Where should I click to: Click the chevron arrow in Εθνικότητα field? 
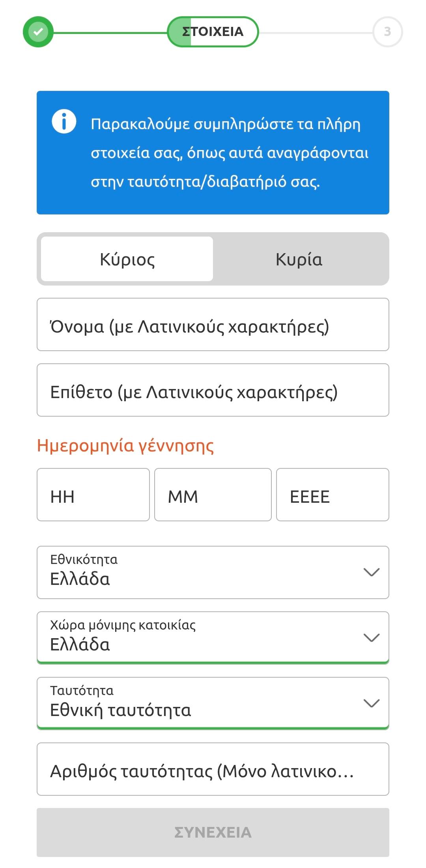tap(371, 572)
